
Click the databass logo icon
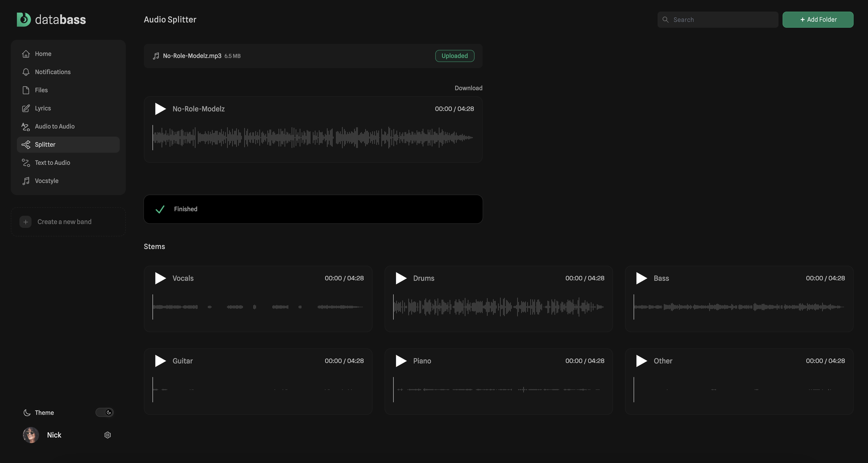pyautogui.click(x=24, y=20)
